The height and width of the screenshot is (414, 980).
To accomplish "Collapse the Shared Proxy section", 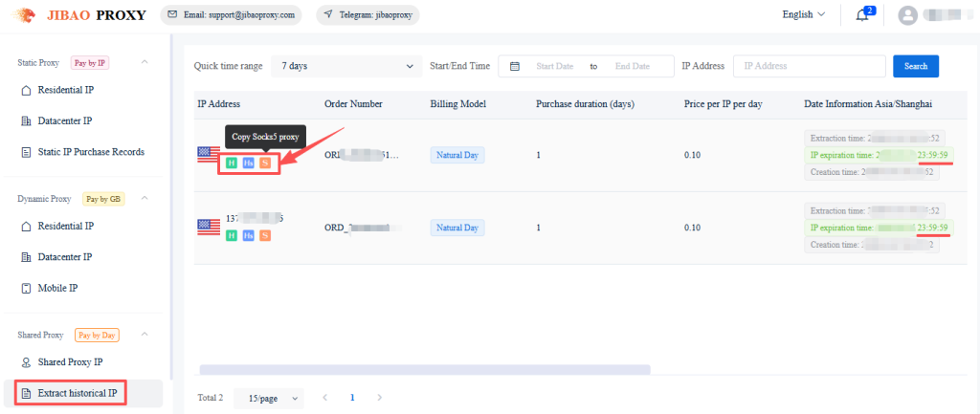I will point(145,335).
